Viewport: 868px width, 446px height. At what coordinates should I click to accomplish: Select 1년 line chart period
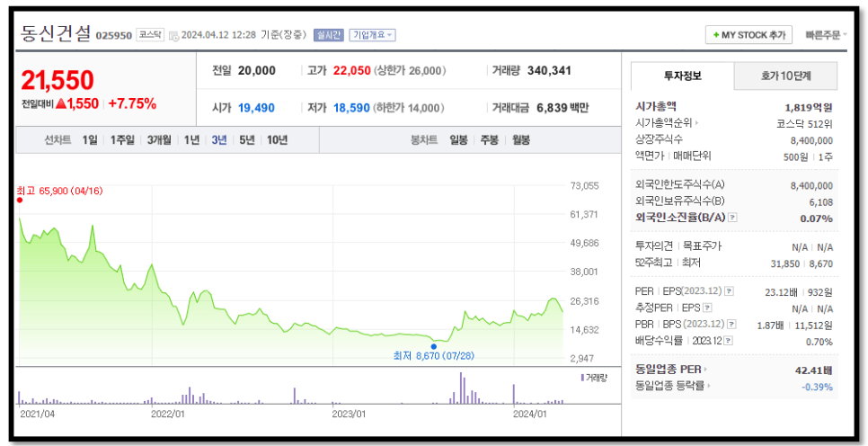tap(191, 140)
